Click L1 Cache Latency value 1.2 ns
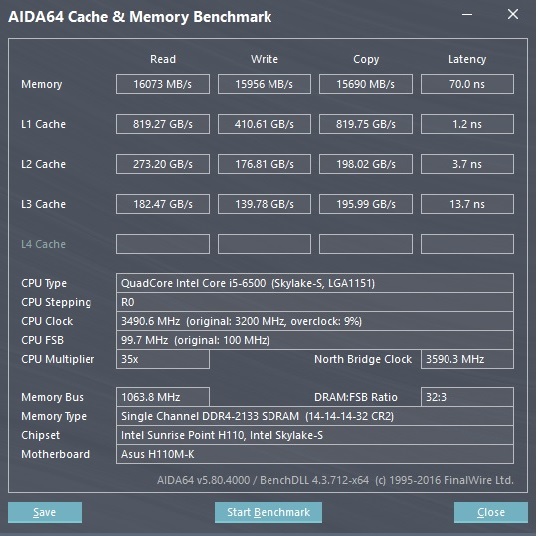Viewport: 538px width, 536px height. (x=467, y=124)
